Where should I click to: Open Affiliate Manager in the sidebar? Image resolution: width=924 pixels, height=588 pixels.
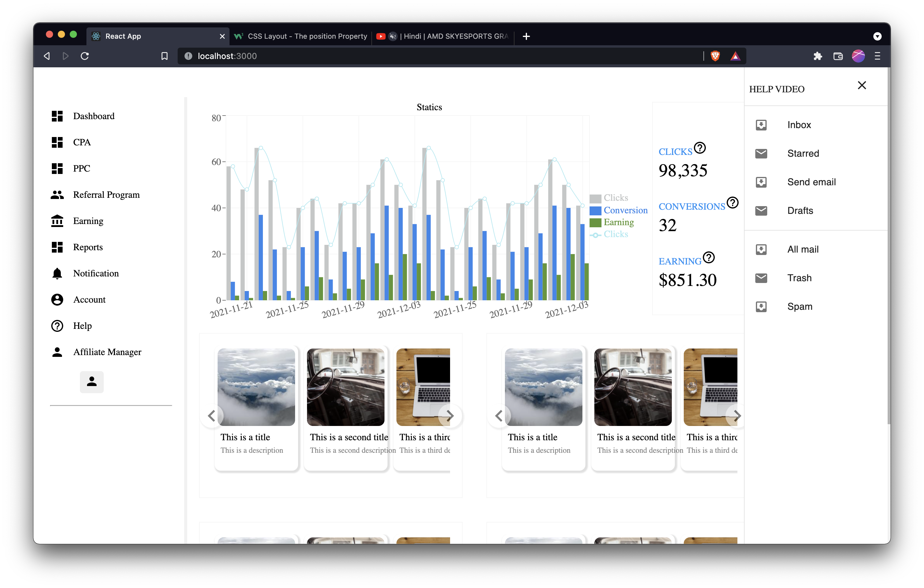pos(96,352)
